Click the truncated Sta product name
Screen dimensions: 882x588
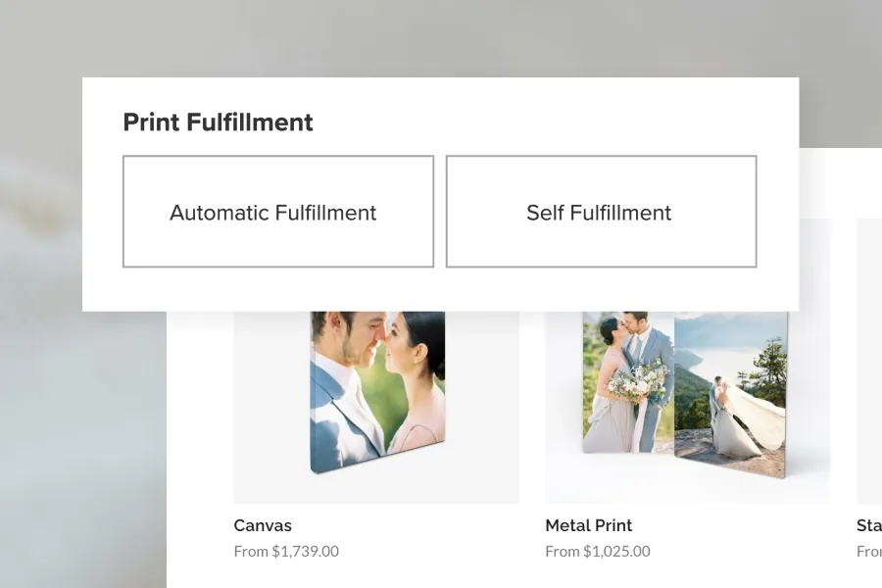coord(868,525)
